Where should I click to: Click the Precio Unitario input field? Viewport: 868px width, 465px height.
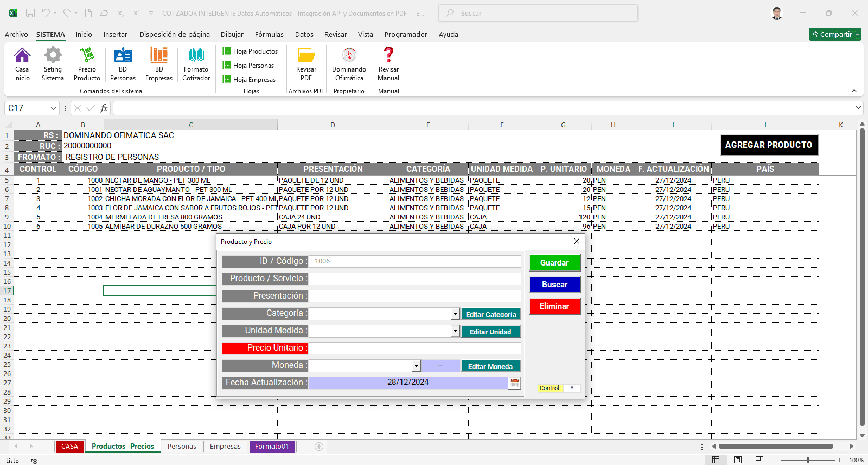[415, 348]
